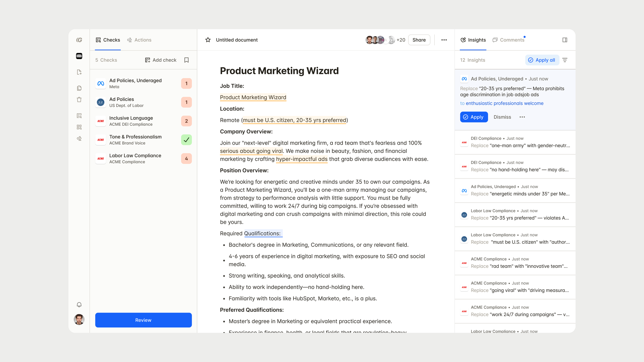The width and height of the screenshot is (644, 362).
Task: Click the green checkmark for Tone & Professionalism
Action: pyautogui.click(x=186, y=140)
